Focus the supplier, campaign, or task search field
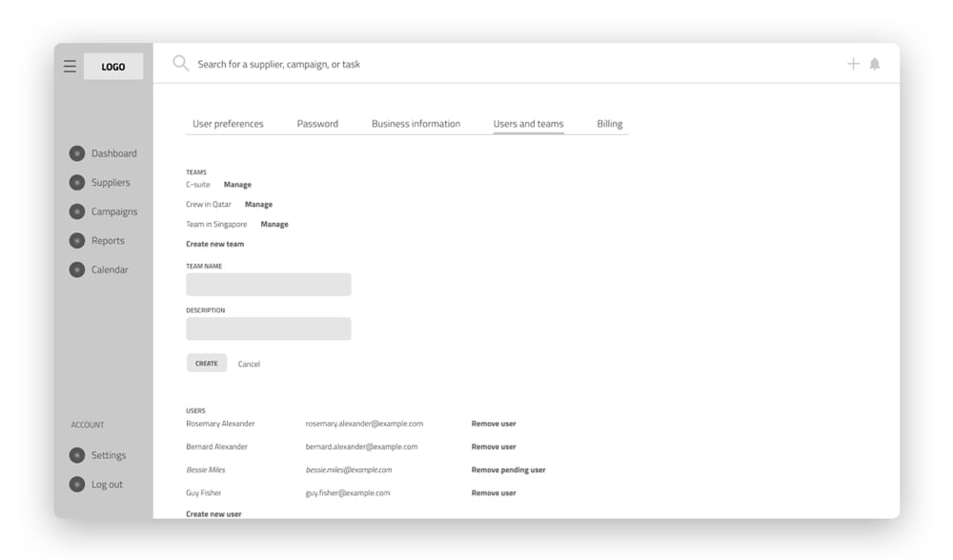This screenshot has height=560, width=953. coord(279,64)
